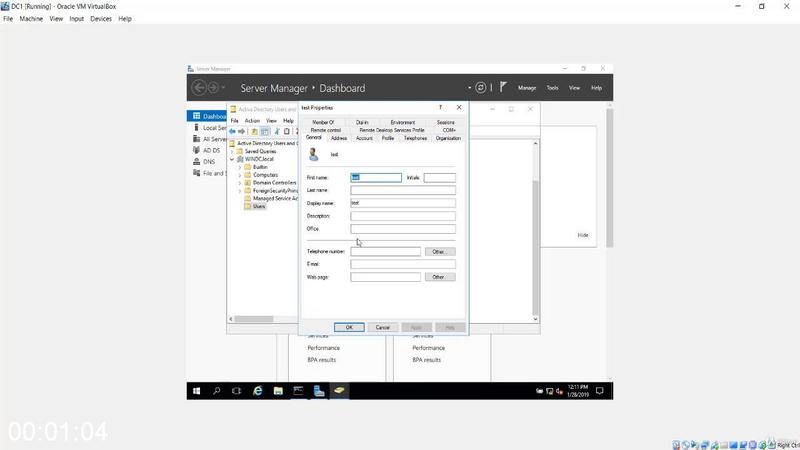800x450 pixels.
Task: Click the copy/properties sheet toolbar icon in ADUC
Action: (x=287, y=132)
